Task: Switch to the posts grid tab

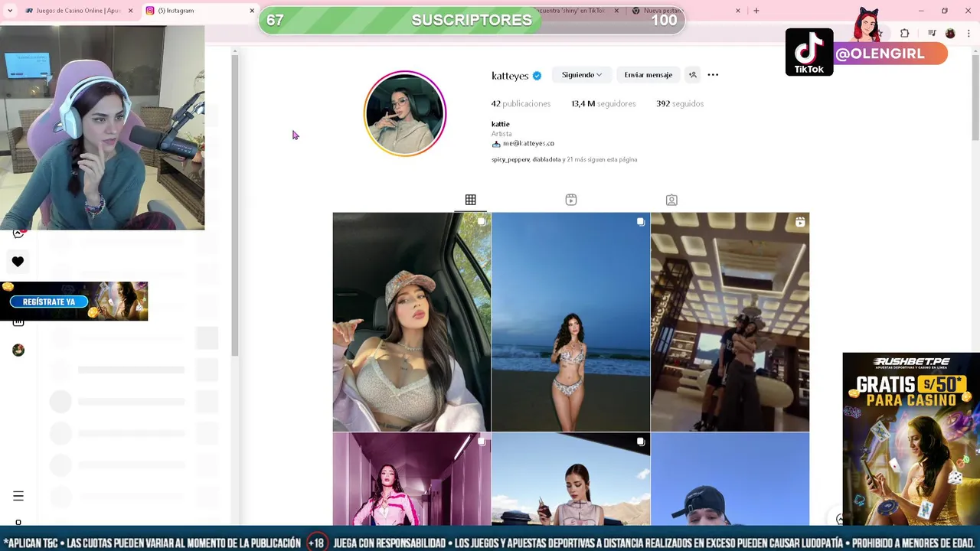Action: [470, 200]
